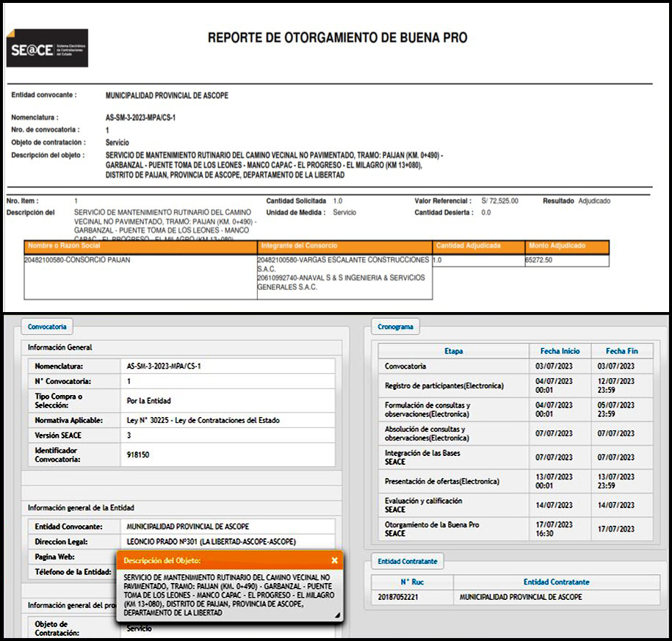Screen dimensions: 672x641
Task: Click the SEACE logo
Action: point(47,48)
